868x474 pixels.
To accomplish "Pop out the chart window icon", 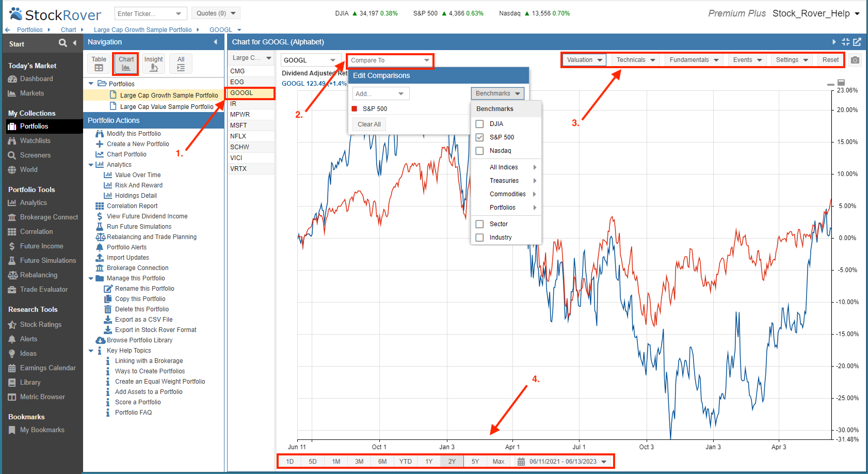I will 857,42.
